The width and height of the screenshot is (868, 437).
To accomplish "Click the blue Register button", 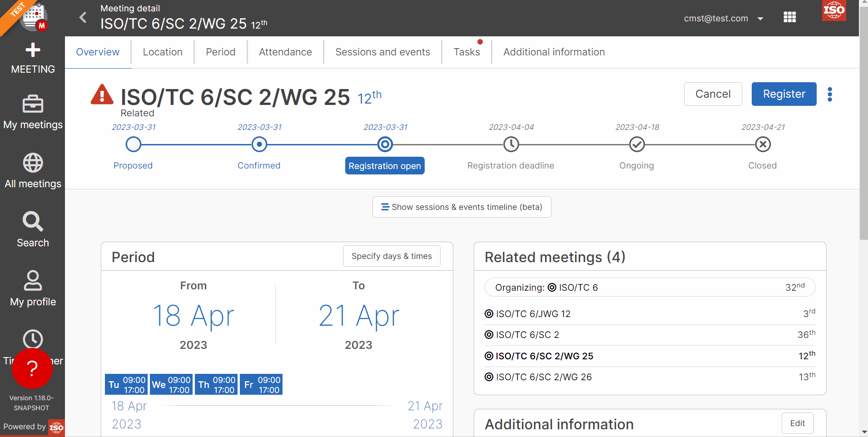I will coord(784,94).
